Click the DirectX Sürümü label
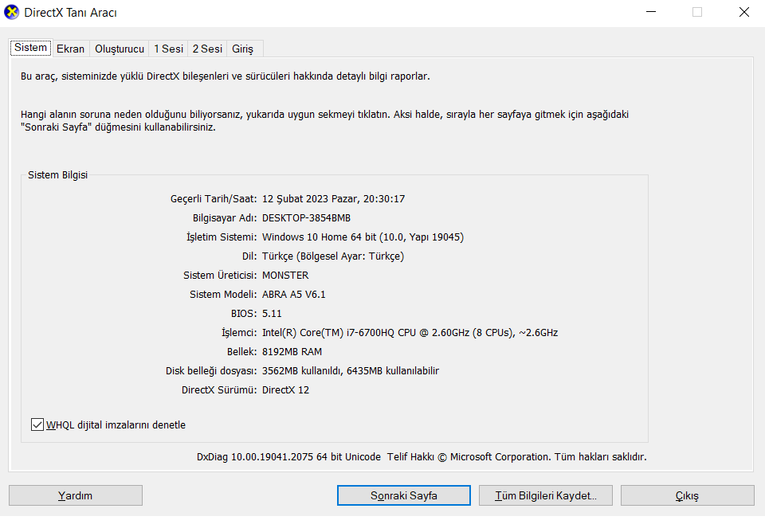 pos(219,390)
